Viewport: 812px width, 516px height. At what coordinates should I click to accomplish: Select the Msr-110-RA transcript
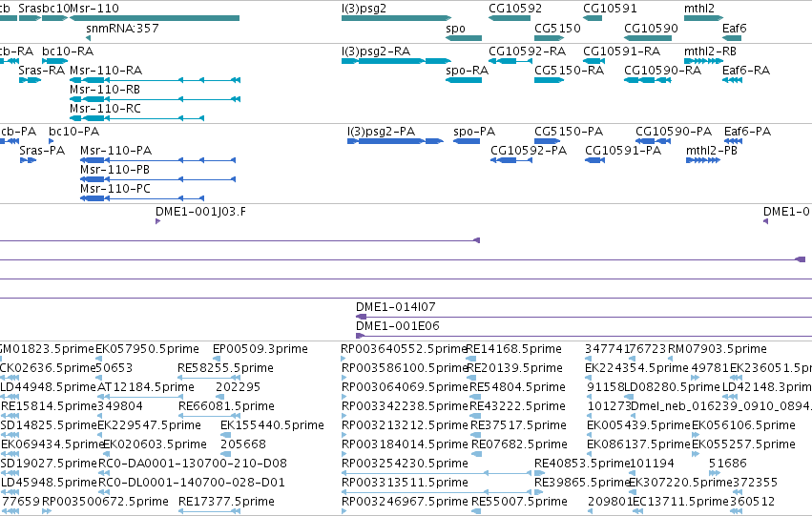[155, 80]
